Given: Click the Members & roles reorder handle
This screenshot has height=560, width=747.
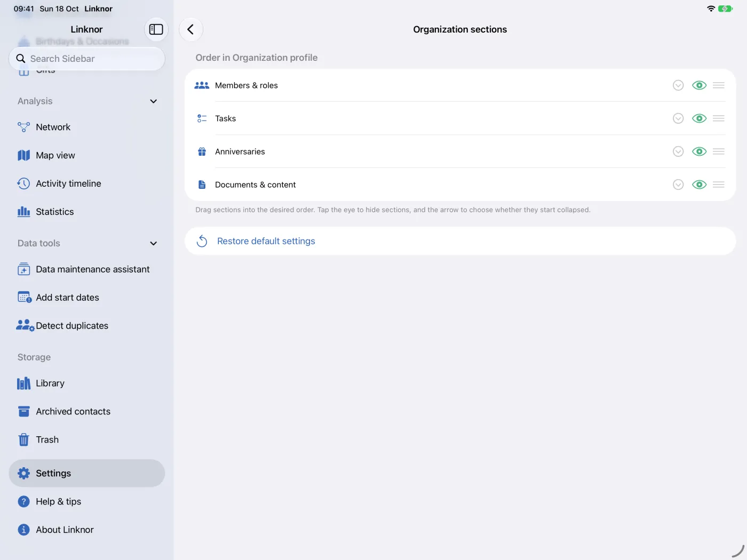Looking at the screenshot, I should point(719,85).
